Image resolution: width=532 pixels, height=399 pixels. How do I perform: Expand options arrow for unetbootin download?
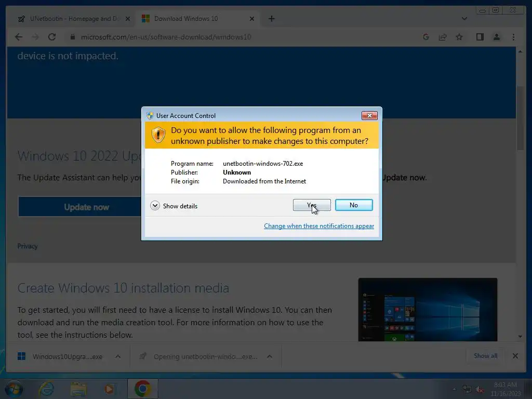click(x=270, y=356)
